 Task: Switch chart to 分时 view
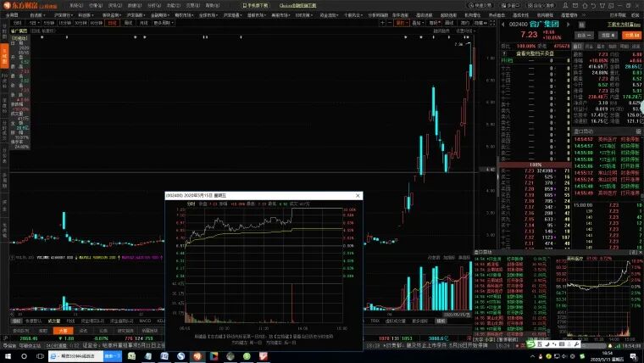point(17,23)
